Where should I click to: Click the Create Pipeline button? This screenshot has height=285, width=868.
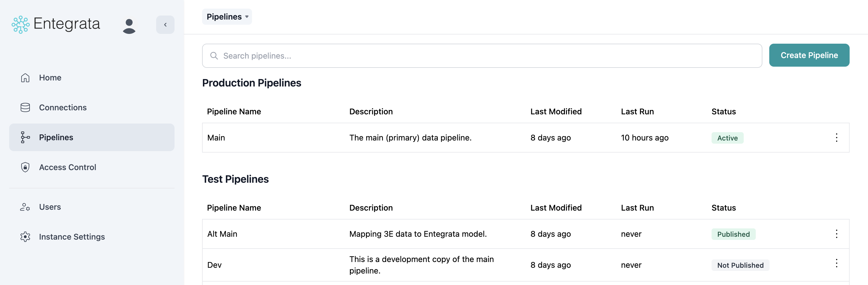[x=809, y=55]
